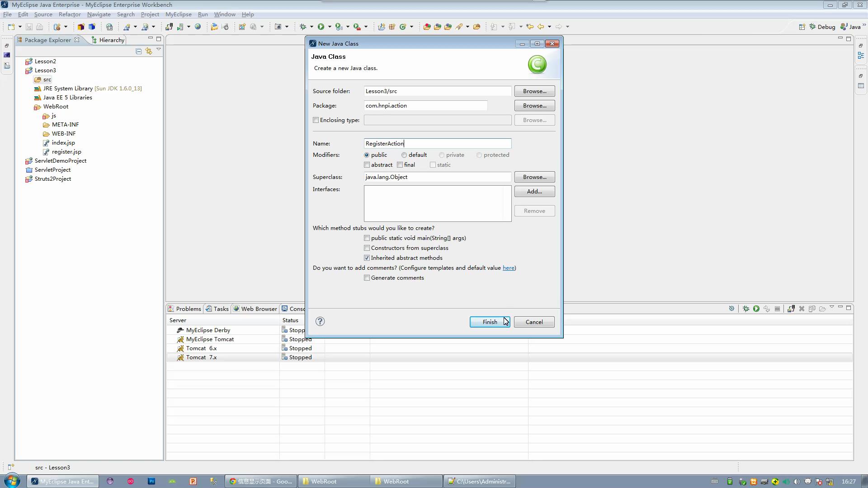Enable public static void main stub
Screen dimensions: 868x488
(367, 238)
